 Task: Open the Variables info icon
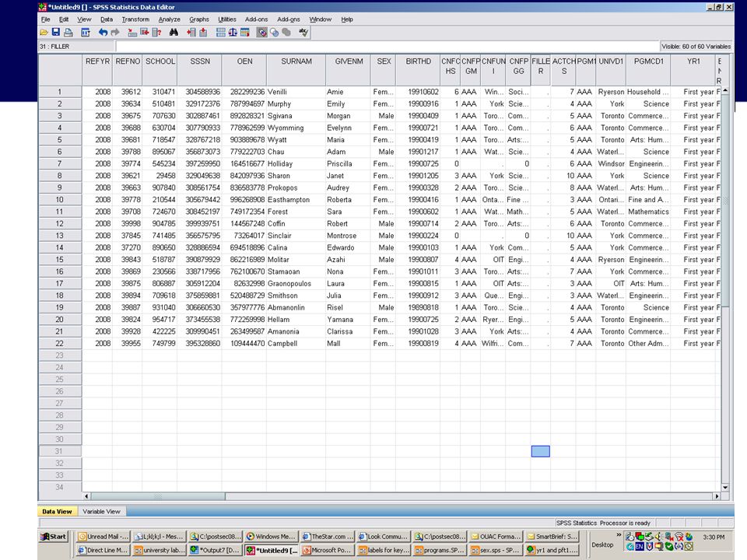(x=156, y=33)
